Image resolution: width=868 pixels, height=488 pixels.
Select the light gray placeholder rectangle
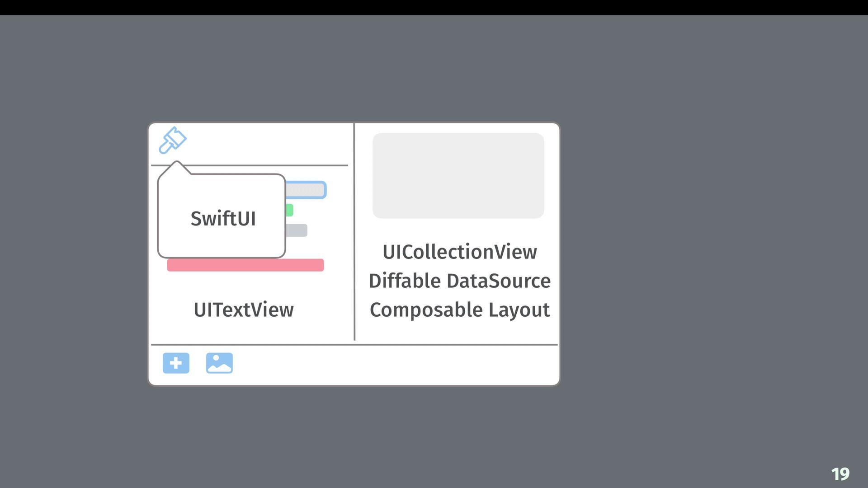(x=458, y=176)
